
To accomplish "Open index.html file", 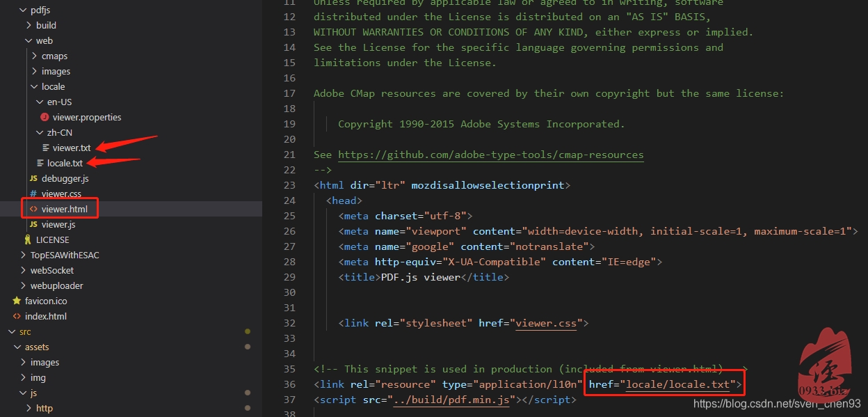I will [x=46, y=317].
